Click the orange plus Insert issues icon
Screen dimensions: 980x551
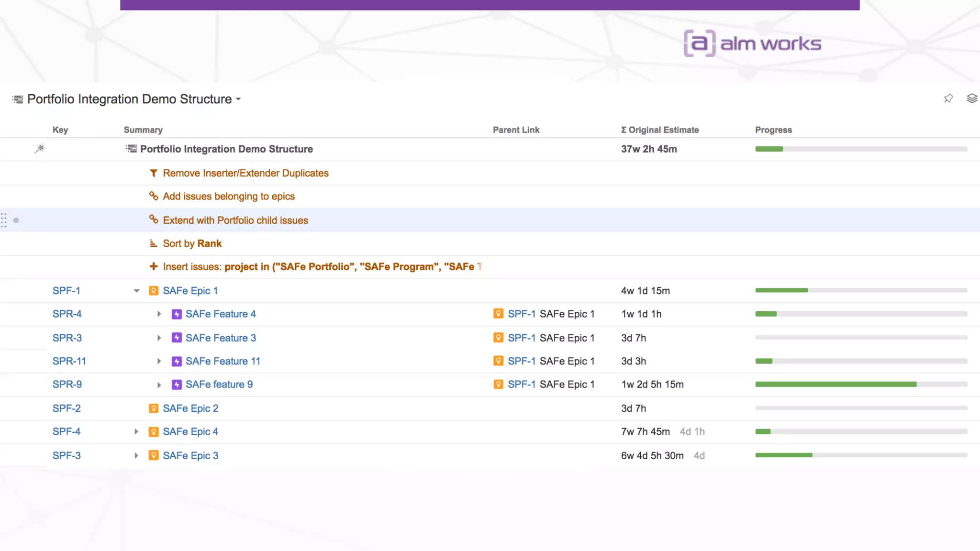pyautogui.click(x=153, y=266)
